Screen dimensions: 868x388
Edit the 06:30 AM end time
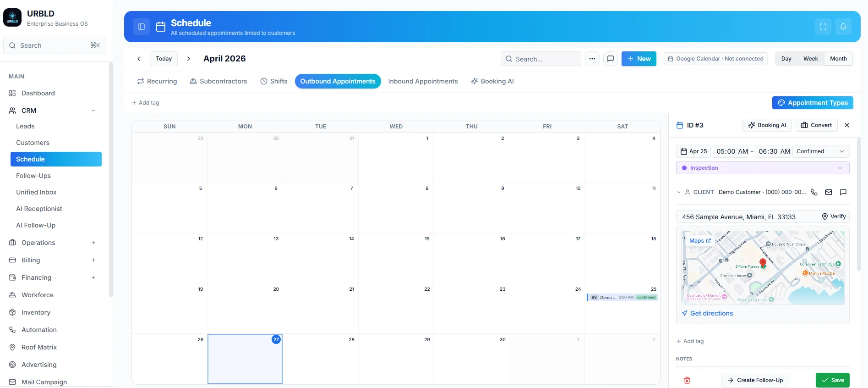(x=774, y=151)
